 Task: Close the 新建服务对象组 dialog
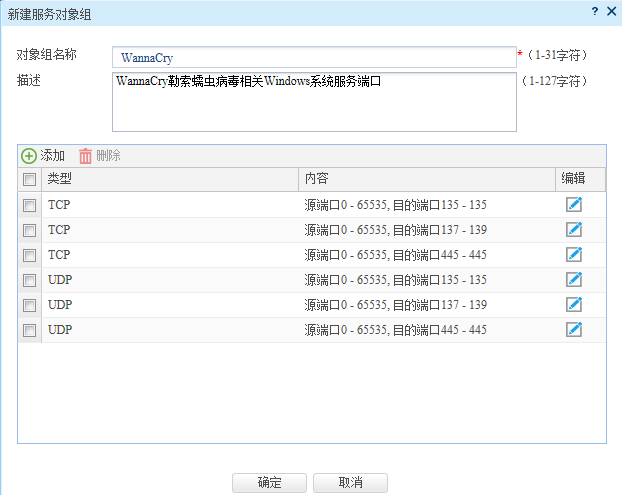612,11
